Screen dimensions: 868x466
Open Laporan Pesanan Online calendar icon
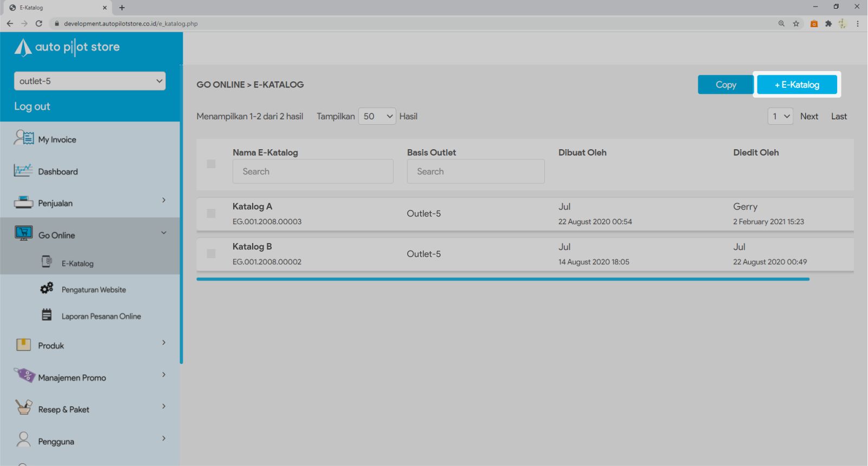[47, 315]
